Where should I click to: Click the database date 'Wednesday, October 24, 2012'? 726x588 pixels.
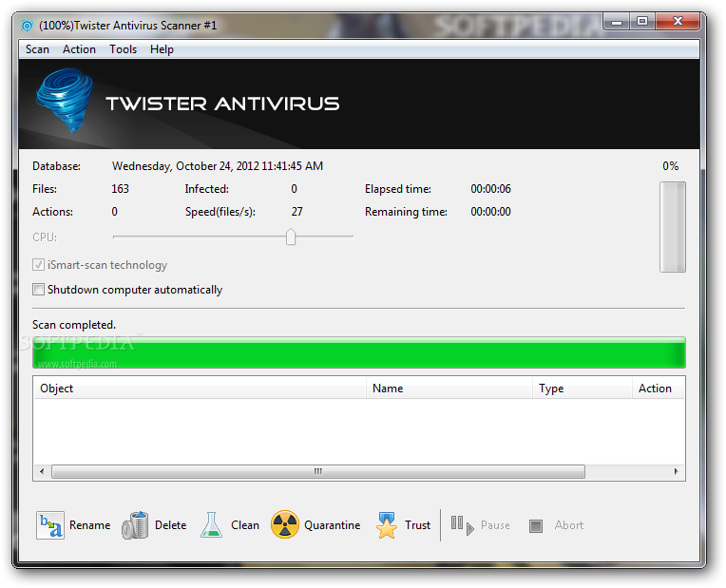tap(185, 166)
